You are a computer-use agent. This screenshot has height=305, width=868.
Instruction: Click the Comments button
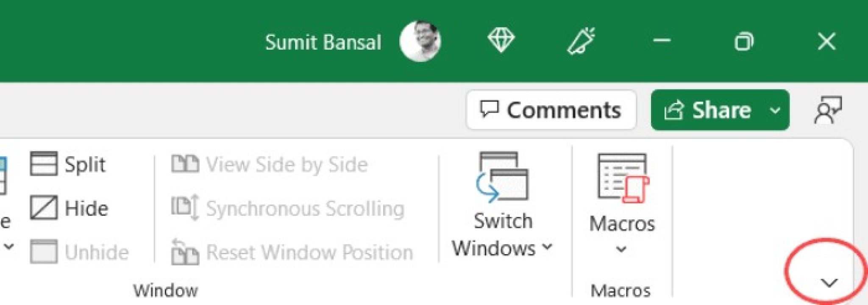tap(551, 109)
